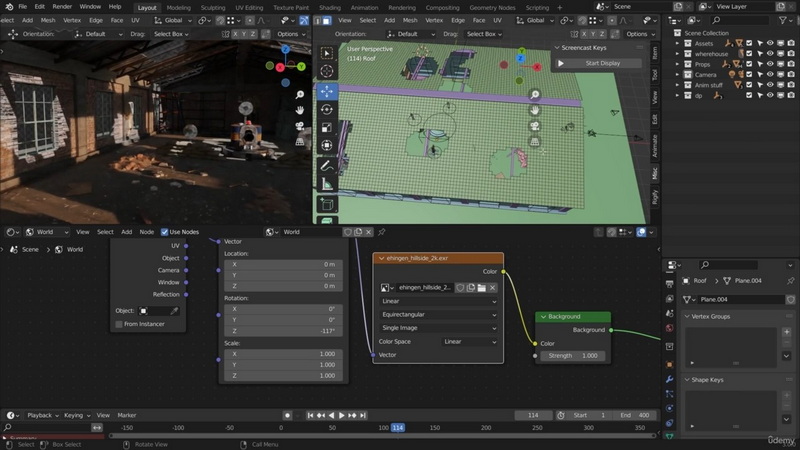The image size is (800, 450).
Task: Open Drag Select Box dropdown in right viewport
Action: [484, 34]
